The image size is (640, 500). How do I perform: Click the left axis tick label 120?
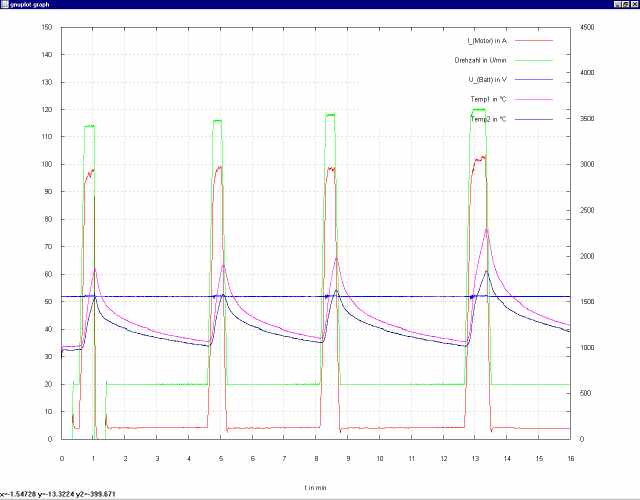(x=47, y=110)
